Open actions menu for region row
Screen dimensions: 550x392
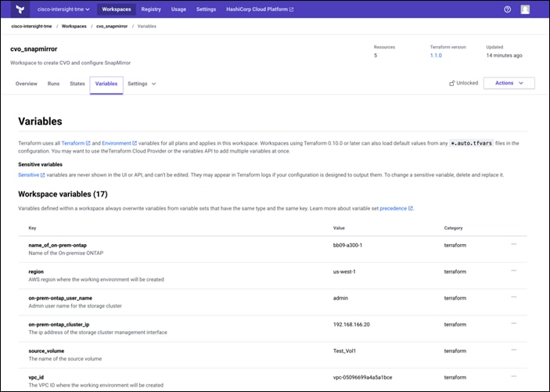pos(514,271)
